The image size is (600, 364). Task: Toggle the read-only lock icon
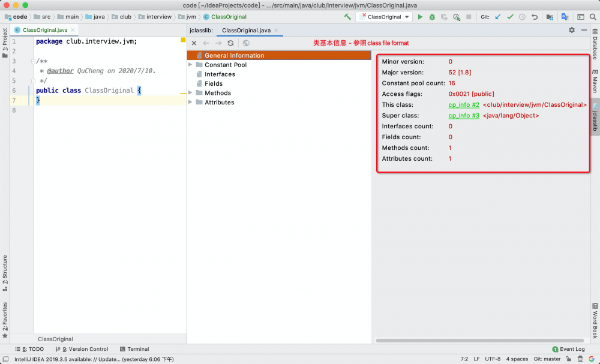click(569, 359)
